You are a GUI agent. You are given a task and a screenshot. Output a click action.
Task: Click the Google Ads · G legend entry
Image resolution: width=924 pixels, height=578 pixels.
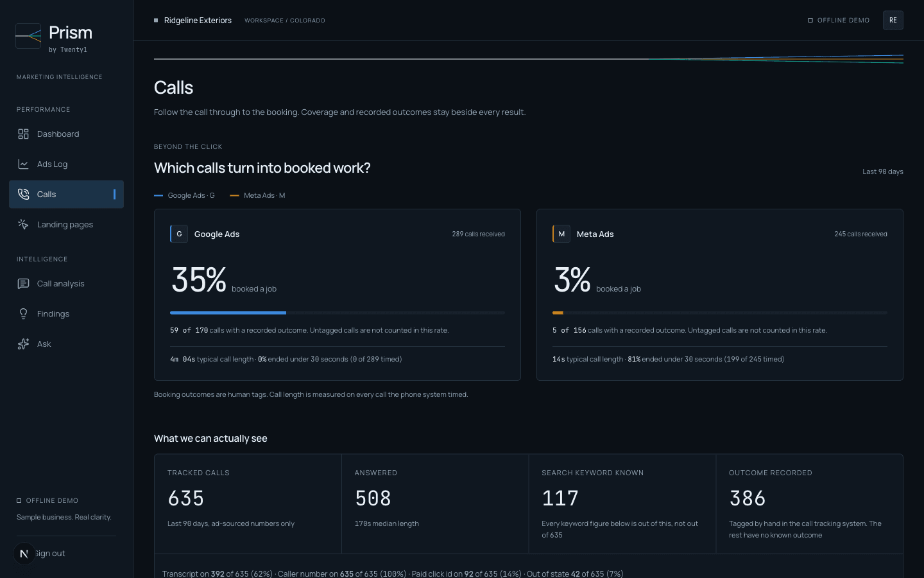coord(185,195)
